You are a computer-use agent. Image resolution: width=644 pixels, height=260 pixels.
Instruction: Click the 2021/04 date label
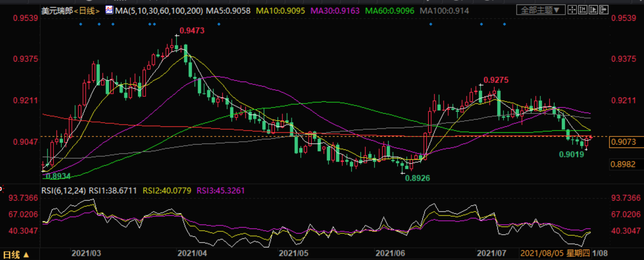click(x=192, y=253)
